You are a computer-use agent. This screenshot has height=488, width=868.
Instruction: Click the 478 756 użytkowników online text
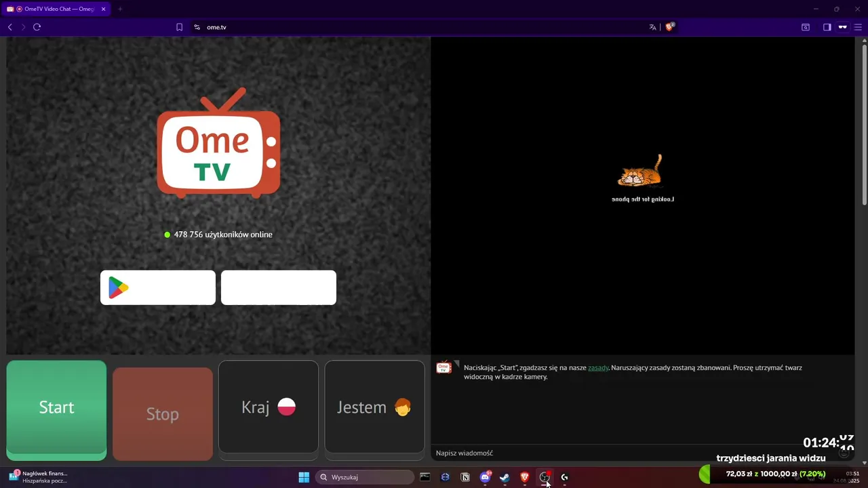click(223, 235)
